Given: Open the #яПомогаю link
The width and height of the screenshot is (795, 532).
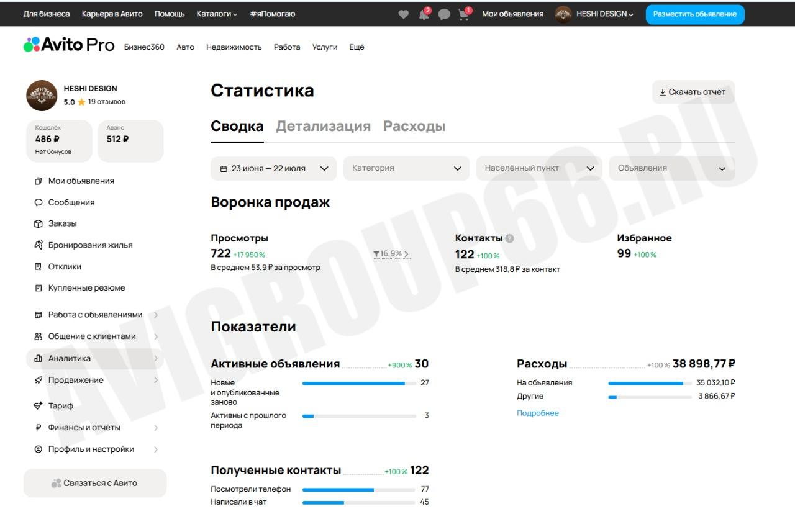Looking at the screenshot, I should (x=273, y=14).
